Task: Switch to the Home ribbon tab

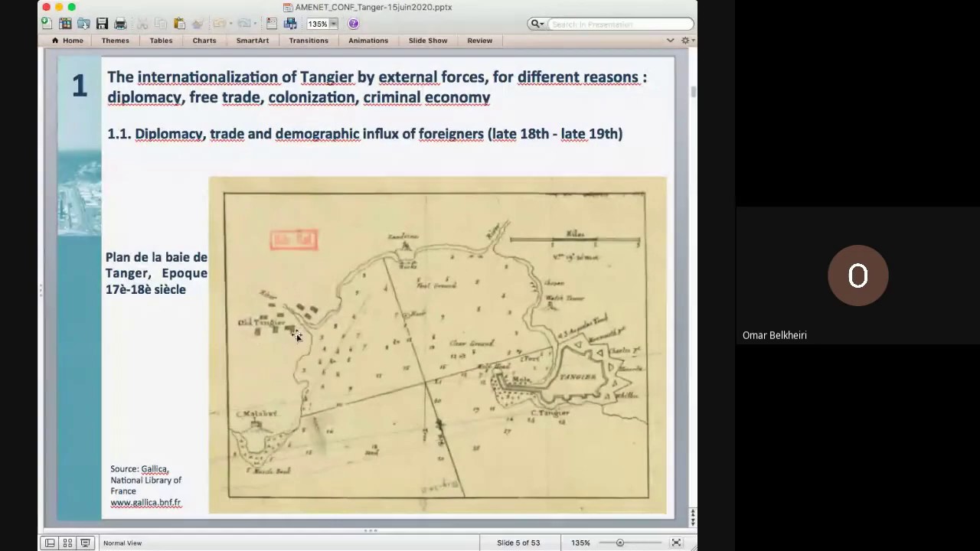Action: tap(67, 41)
